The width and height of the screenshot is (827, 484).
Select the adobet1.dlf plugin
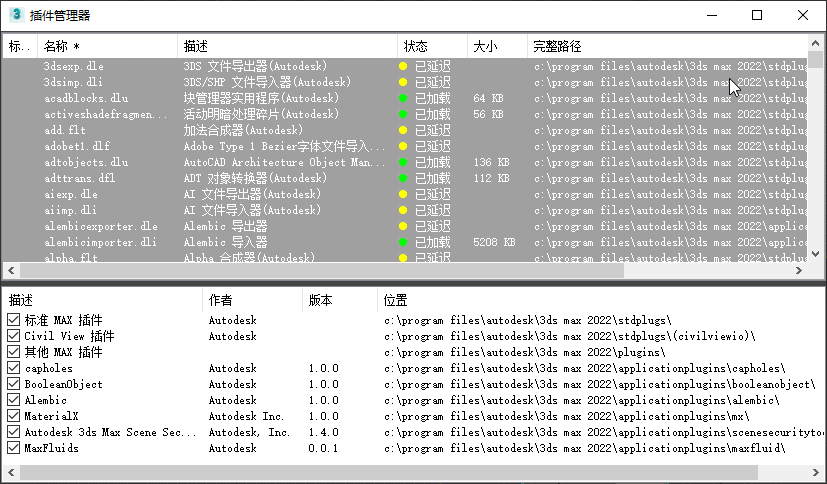coord(405,146)
